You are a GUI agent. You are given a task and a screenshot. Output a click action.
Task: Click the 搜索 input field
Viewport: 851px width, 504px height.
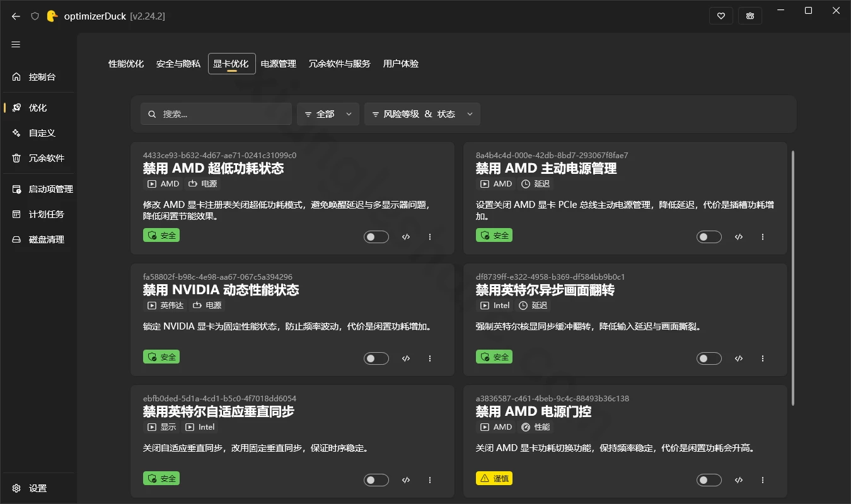[216, 114]
